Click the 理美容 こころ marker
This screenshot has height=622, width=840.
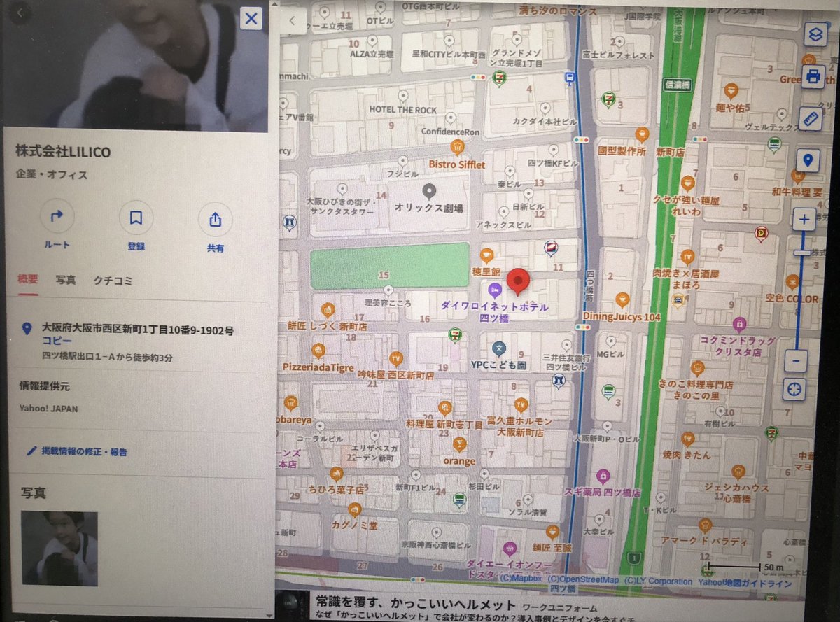coord(388,290)
